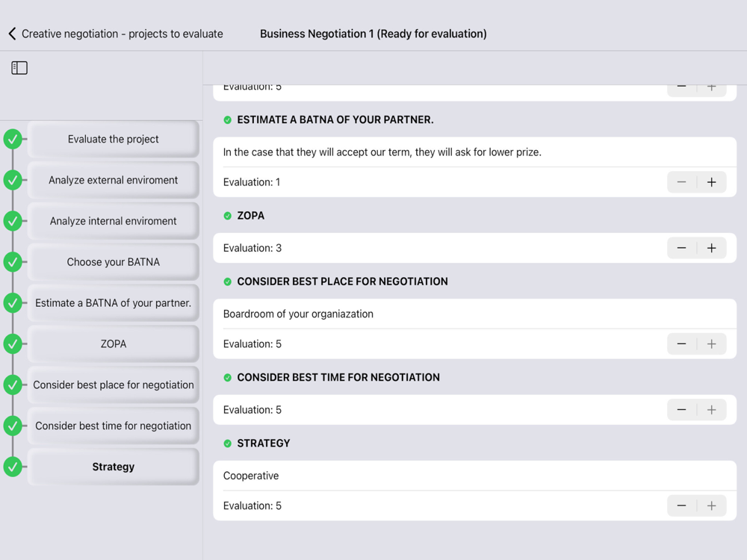
Task: Decrease best time evaluation score
Action: point(681,410)
